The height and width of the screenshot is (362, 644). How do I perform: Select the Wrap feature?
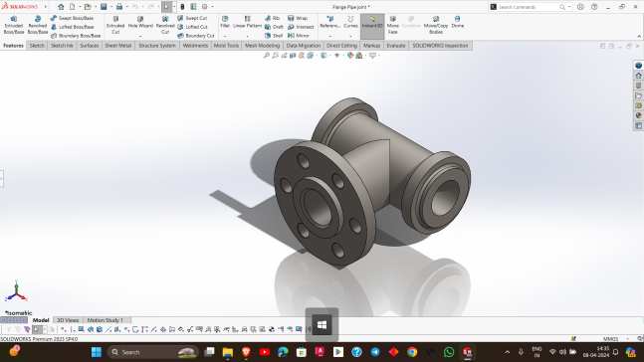[x=298, y=18]
